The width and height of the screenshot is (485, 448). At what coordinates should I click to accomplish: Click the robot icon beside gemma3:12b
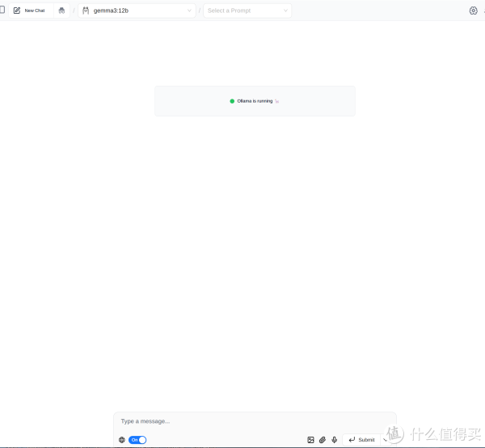point(86,11)
